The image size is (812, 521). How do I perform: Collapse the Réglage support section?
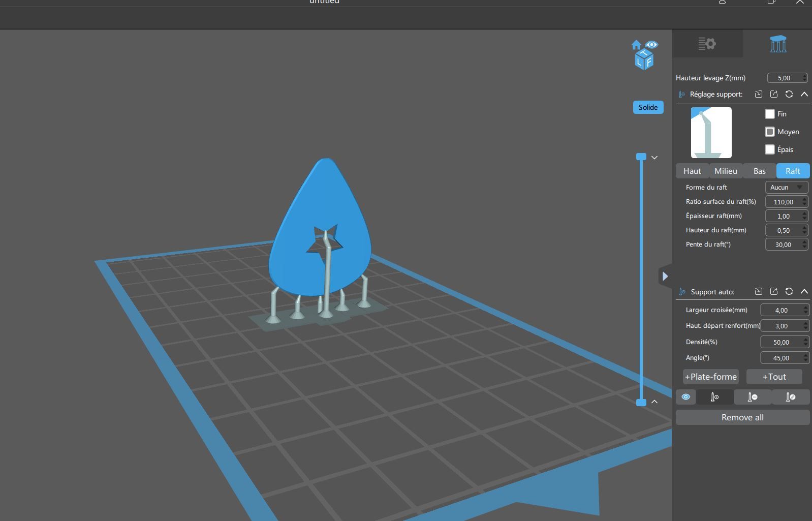tap(804, 94)
